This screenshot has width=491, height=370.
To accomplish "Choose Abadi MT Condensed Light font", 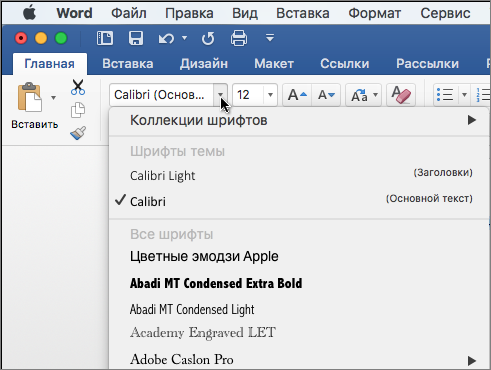I will click(299, 309).
